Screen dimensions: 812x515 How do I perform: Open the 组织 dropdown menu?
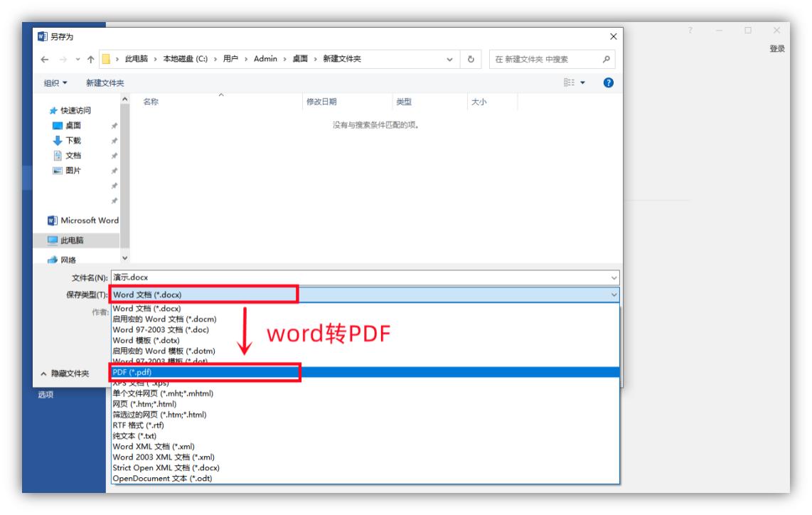coord(56,83)
